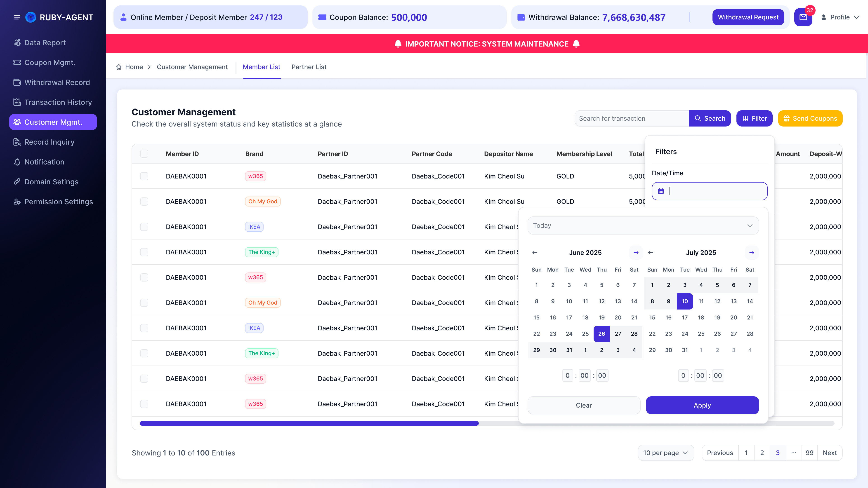Open Transaction History in the sidebar

[53, 102]
